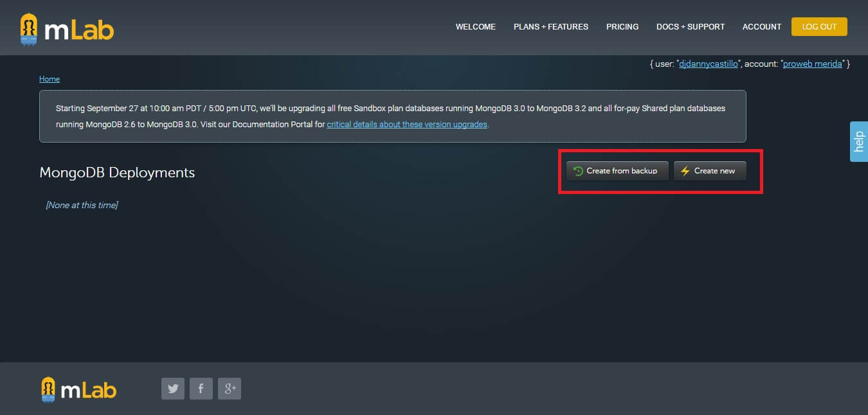This screenshot has width=868, height=415.
Task: Open the Twitter icon in the footer
Action: point(173,389)
